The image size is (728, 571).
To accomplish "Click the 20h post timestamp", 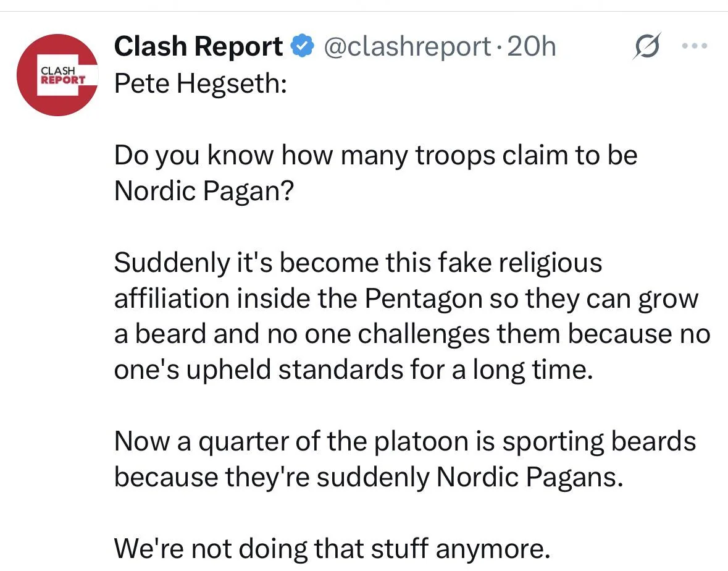I will [531, 47].
